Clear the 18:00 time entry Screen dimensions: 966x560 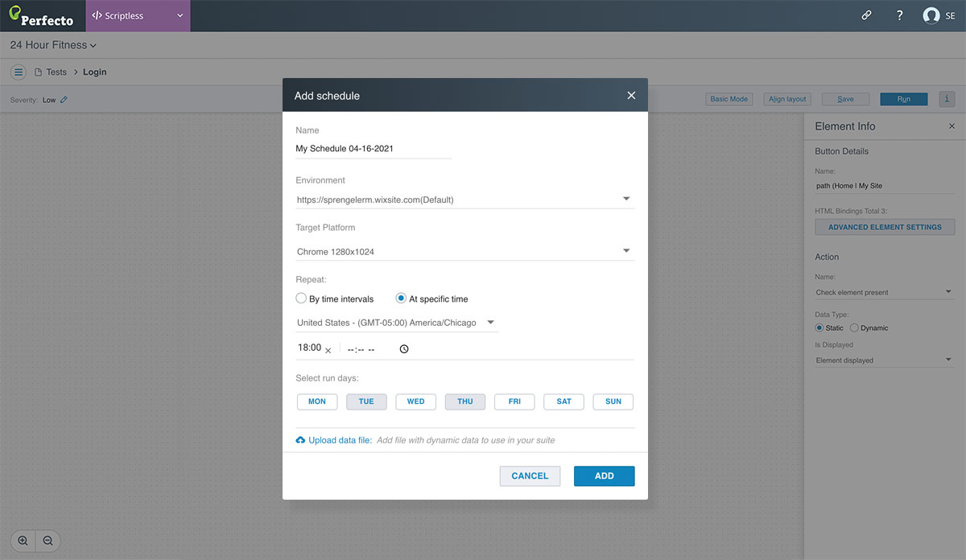[328, 350]
